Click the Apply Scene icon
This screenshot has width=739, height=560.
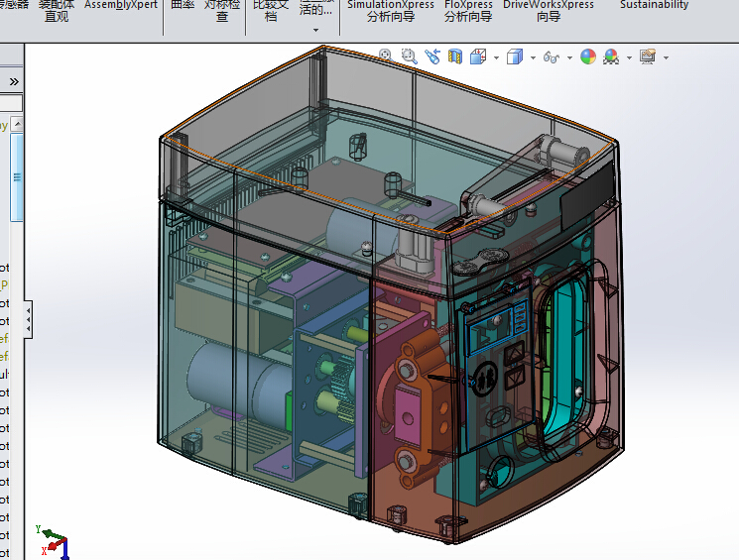coord(611,56)
